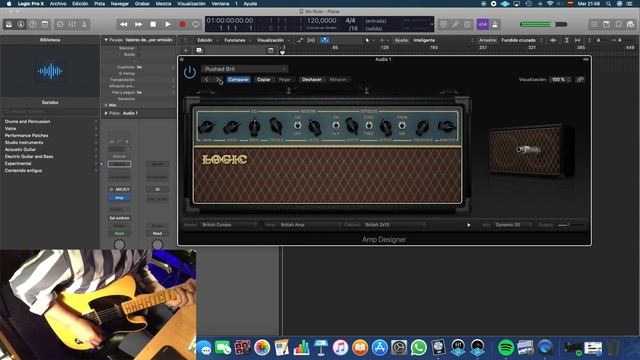Open App Store from the Dock
The image size is (640, 360).
point(380,348)
